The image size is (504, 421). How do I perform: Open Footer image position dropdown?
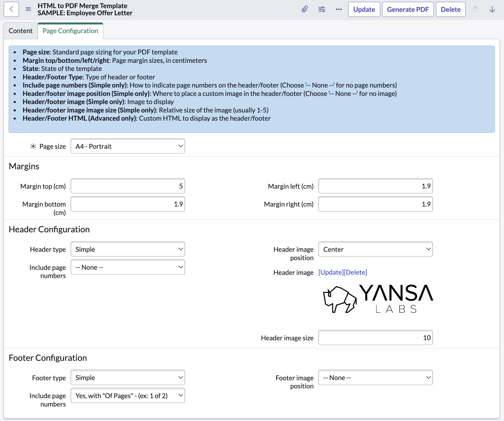pyautogui.click(x=376, y=377)
